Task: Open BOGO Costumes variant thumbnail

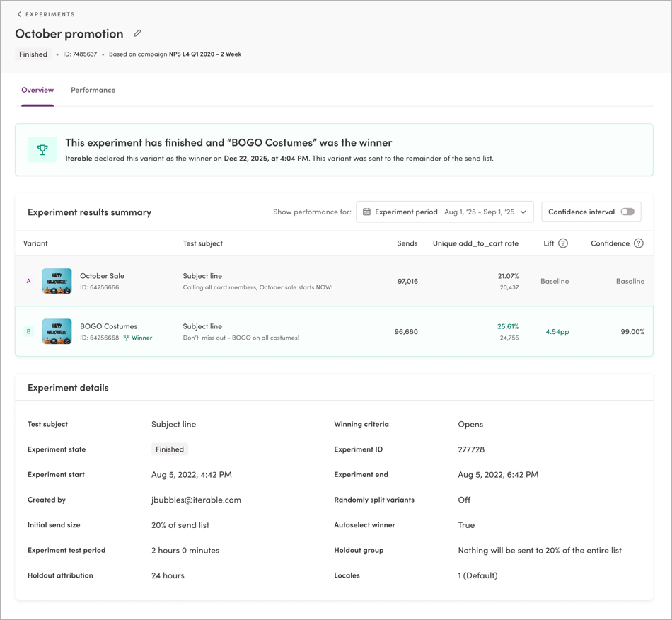Action: tap(57, 331)
